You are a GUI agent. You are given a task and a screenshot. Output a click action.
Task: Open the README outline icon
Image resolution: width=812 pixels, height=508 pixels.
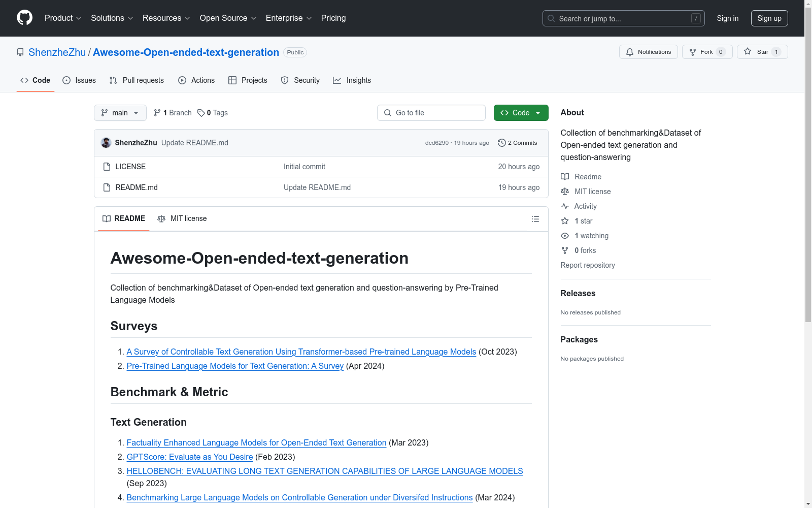[x=535, y=219]
